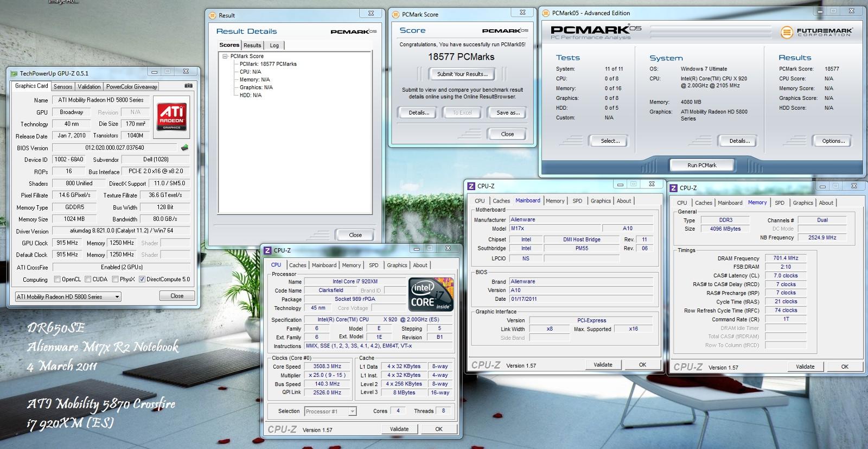Viewport: 868px width, 449px height.
Task: Select 'CPU: N/A' row in scores tree
Action: 250,72
